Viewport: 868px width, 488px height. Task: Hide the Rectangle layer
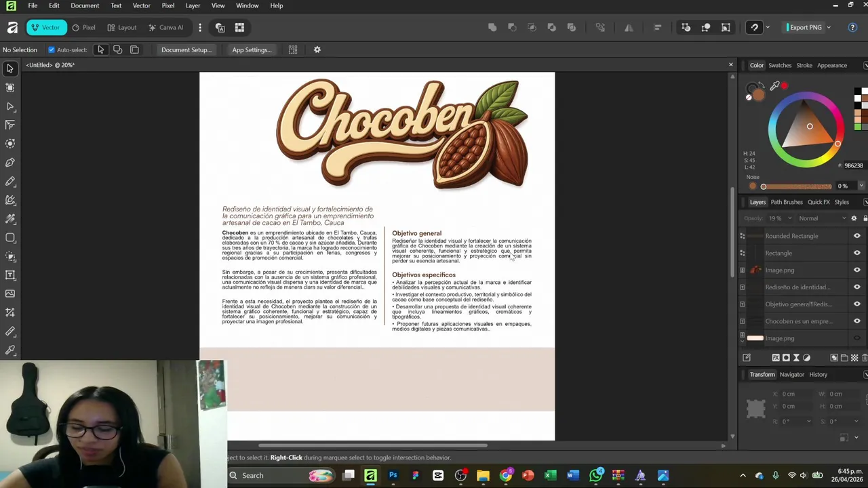(x=856, y=253)
